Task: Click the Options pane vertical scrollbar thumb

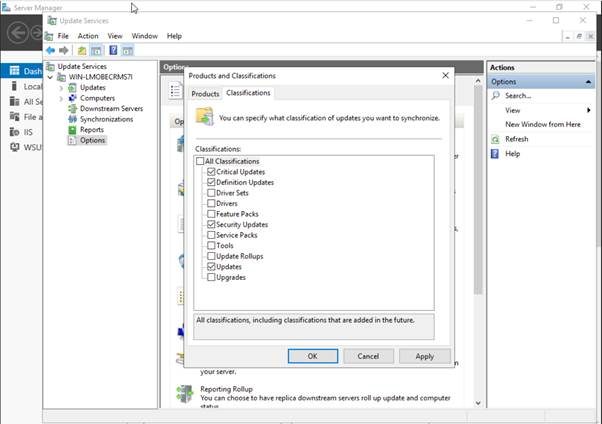Action: tap(478, 190)
